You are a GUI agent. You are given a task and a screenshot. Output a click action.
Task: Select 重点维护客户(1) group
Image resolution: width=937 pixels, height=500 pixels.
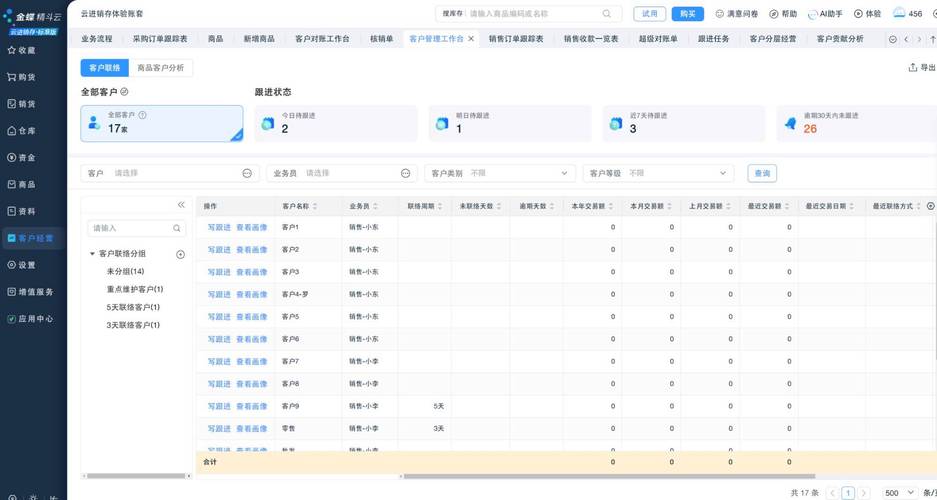135,289
